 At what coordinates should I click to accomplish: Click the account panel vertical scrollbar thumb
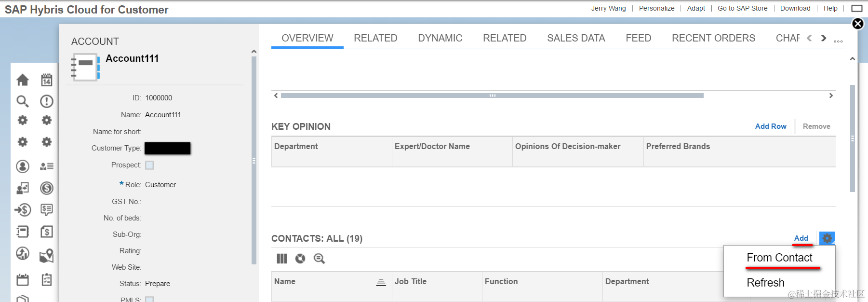(x=254, y=161)
